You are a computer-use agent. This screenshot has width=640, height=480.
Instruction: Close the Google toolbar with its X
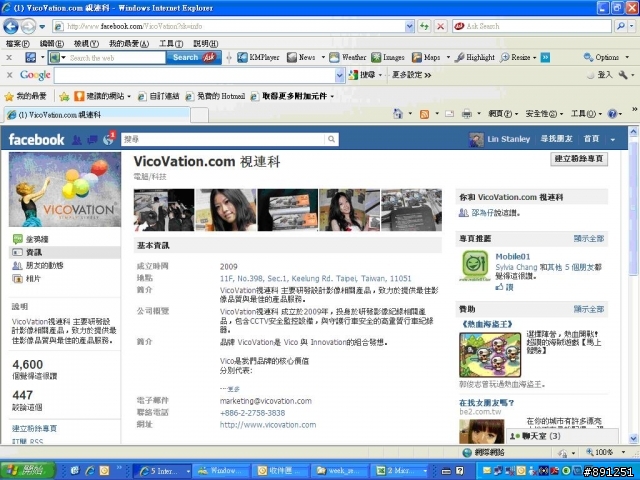[x=9, y=75]
